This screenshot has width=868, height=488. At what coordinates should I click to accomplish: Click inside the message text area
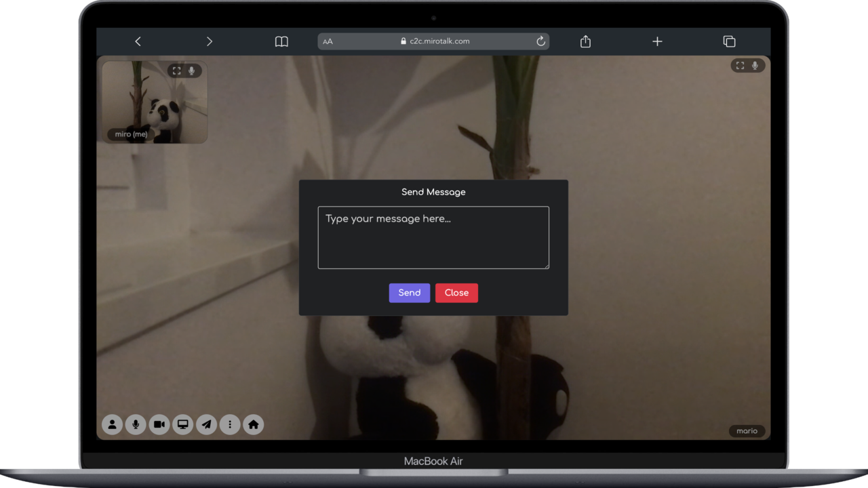(433, 237)
